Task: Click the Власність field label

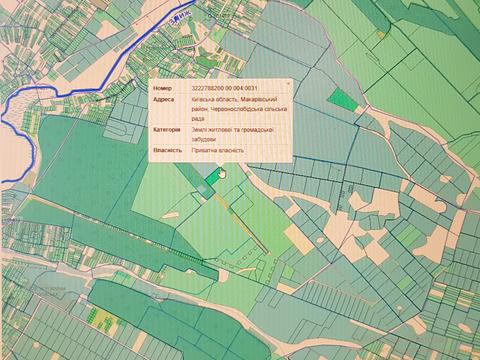Action: (168, 150)
